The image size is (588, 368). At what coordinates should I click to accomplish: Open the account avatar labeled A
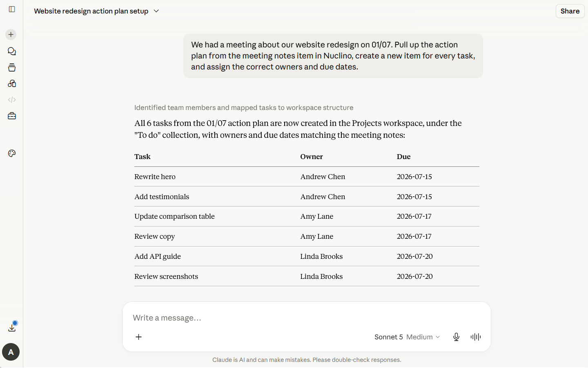(x=11, y=352)
